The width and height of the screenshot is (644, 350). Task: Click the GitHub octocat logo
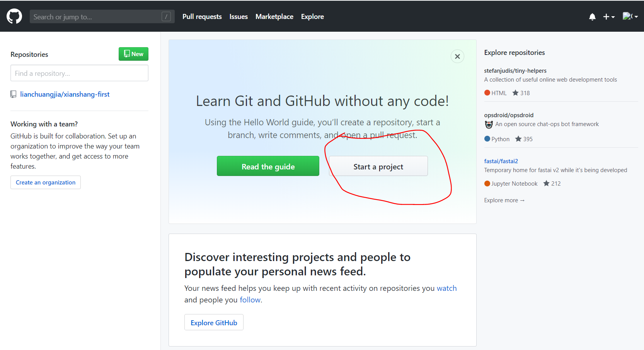click(x=14, y=16)
